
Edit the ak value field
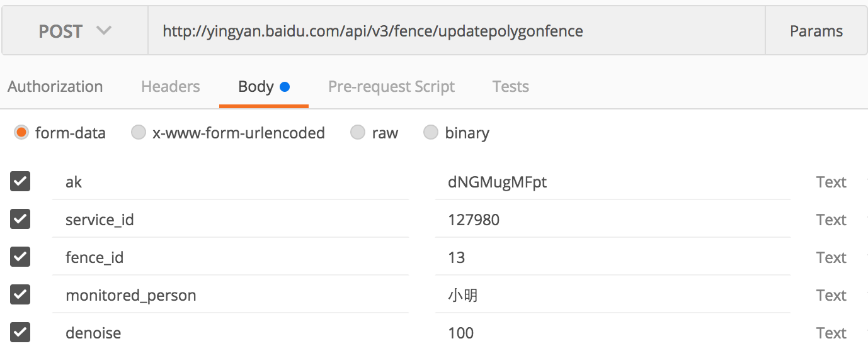point(611,182)
